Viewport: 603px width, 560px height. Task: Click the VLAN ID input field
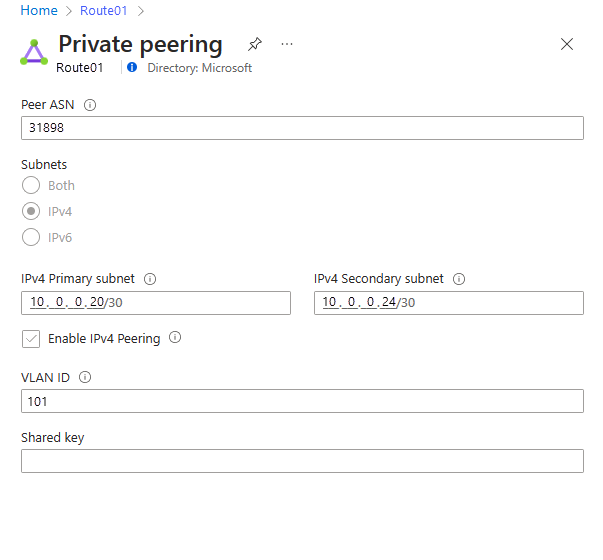302,401
